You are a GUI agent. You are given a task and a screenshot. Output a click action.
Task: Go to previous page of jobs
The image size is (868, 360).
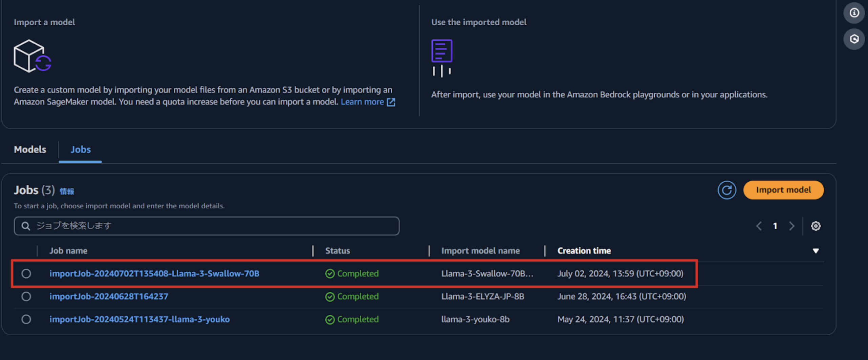coord(759,226)
